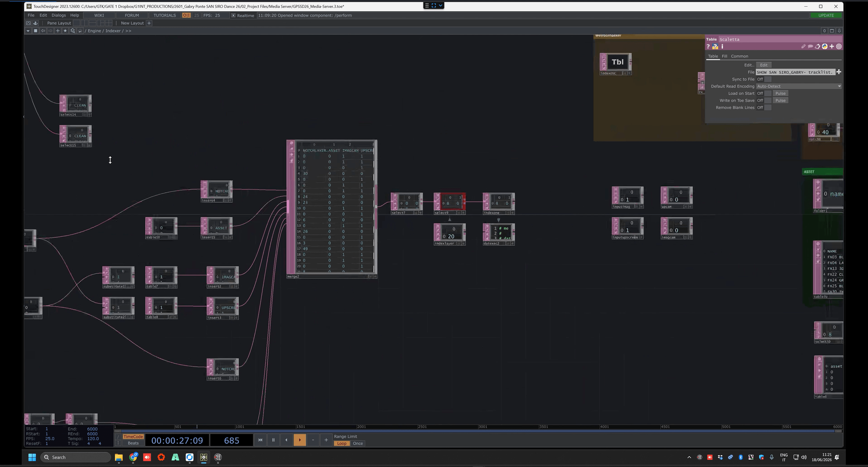
Task: Open Default Read Encoding dropdown
Action: coord(799,86)
